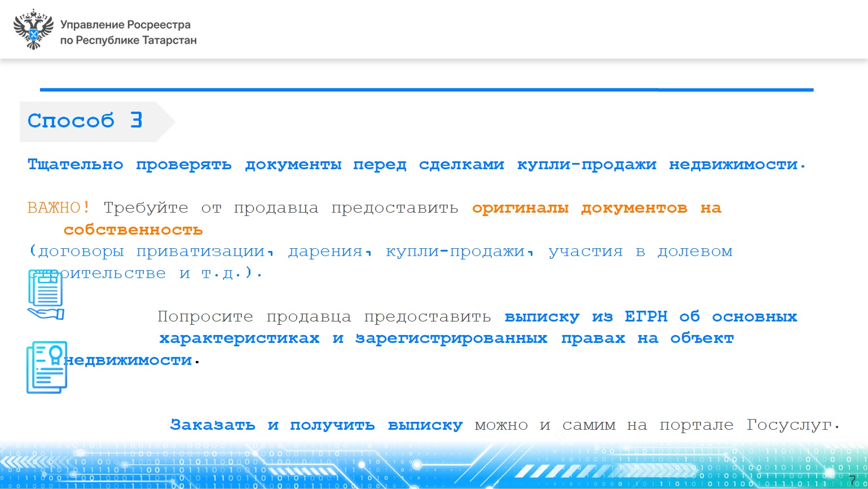
Task: Click the blue horizontal divider line
Action: coord(426,90)
